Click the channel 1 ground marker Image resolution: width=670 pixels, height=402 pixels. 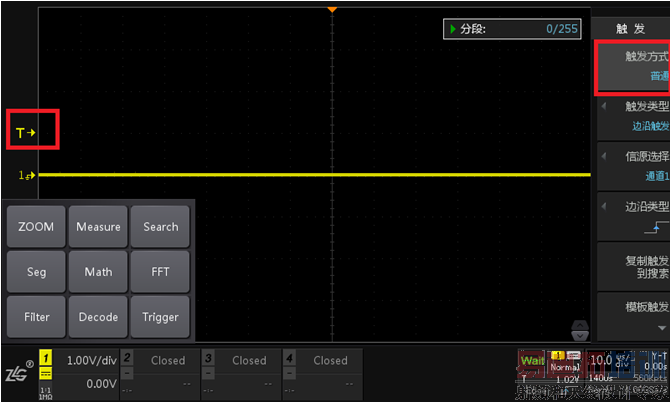coord(27,176)
